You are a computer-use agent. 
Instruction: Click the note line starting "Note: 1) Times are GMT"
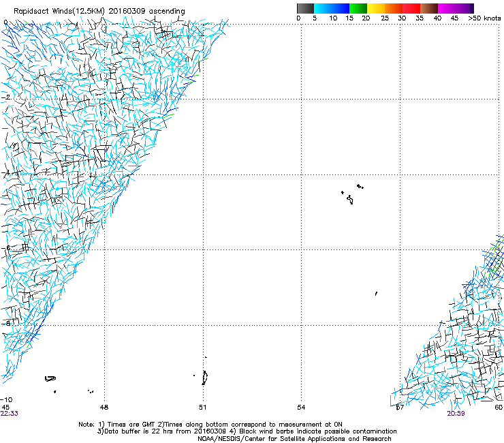click(210, 425)
